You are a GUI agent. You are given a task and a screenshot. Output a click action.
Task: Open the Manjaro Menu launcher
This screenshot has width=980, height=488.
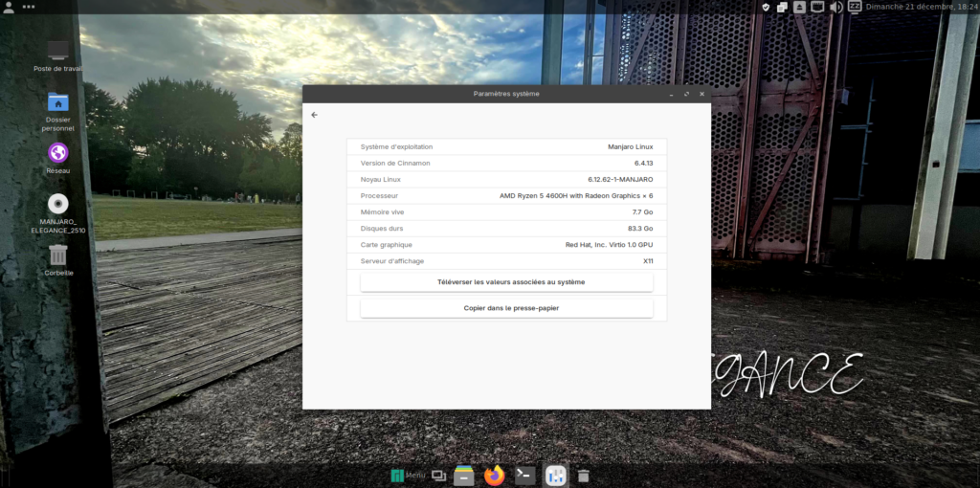click(x=408, y=476)
